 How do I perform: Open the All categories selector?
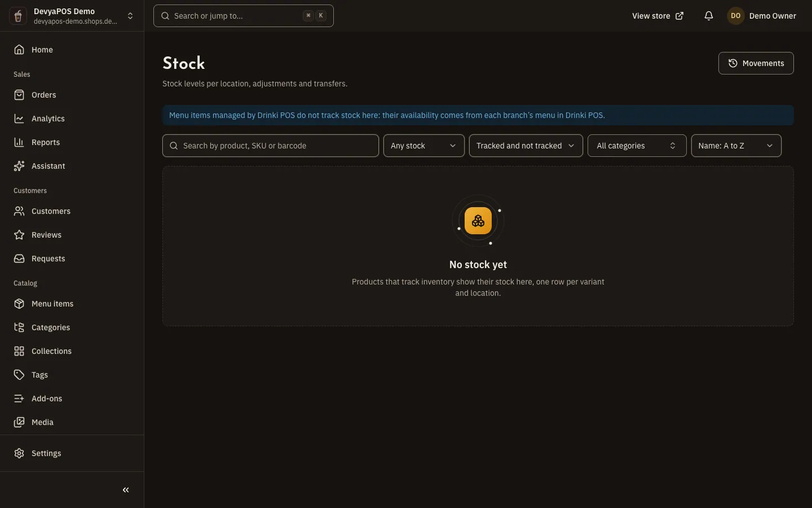point(637,146)
